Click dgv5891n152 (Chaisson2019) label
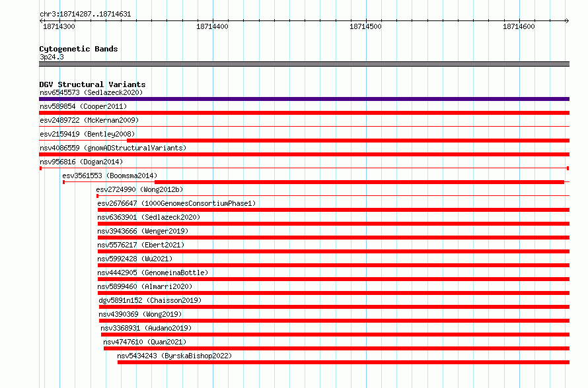588x388 pixels. (x=150, y=300)
